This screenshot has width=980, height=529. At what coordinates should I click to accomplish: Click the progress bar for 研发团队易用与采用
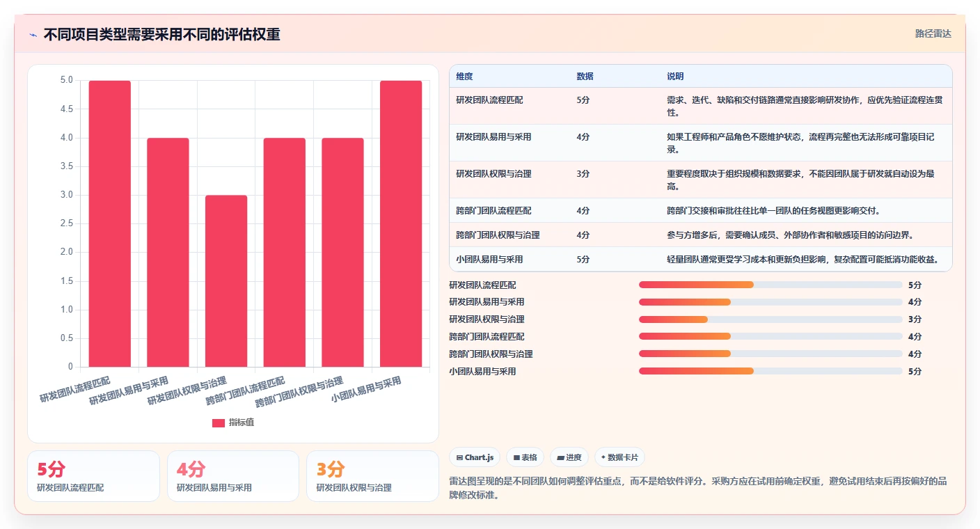click(770, 302)
